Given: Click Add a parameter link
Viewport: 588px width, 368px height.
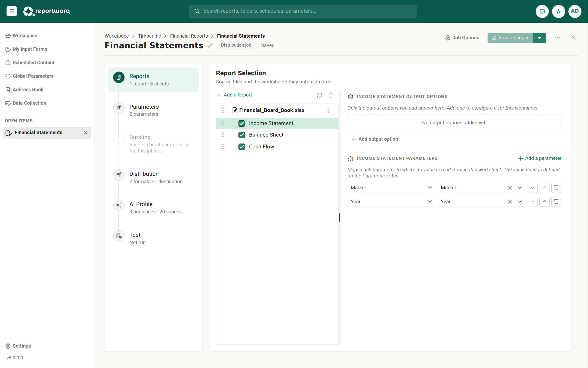Looking at the screenshot, I should point(539,158).
